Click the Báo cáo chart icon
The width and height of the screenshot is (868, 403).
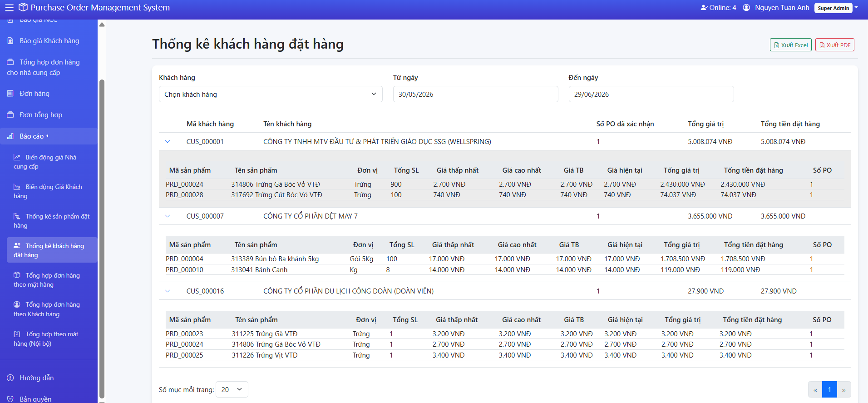[x=10, y=136]
